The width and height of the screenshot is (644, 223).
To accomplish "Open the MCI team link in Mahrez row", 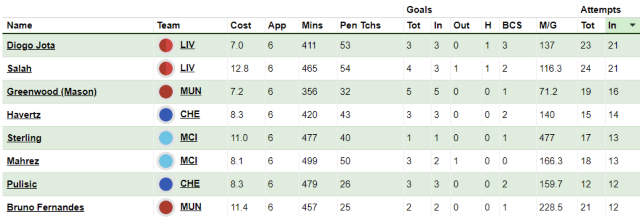I will tap(189, 161).
